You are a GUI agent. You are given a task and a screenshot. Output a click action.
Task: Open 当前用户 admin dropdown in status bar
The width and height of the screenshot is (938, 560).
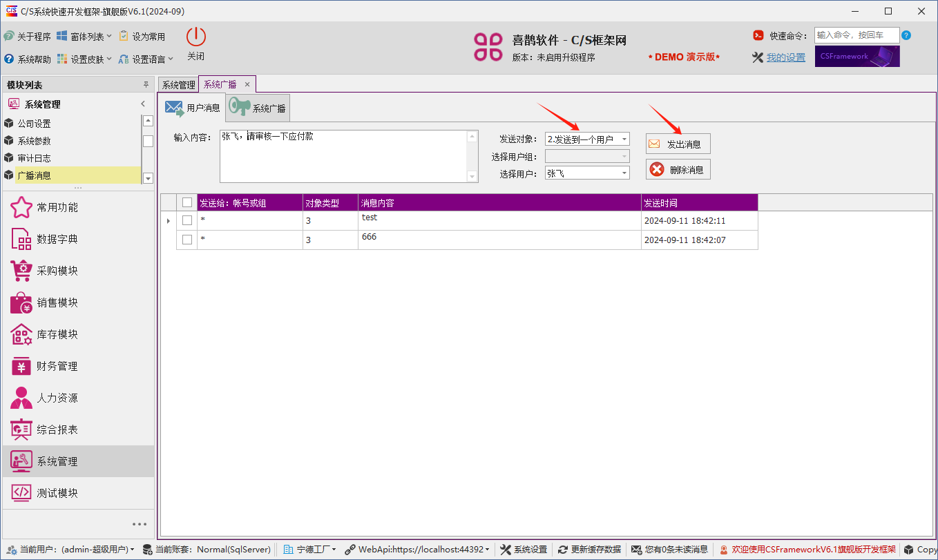(70, 550)
